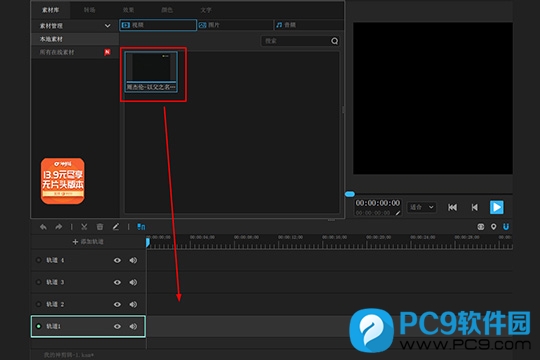Click the blue preview progress slider handle
The height and width of the screenshot is (360, 540).
click(350, 194)
